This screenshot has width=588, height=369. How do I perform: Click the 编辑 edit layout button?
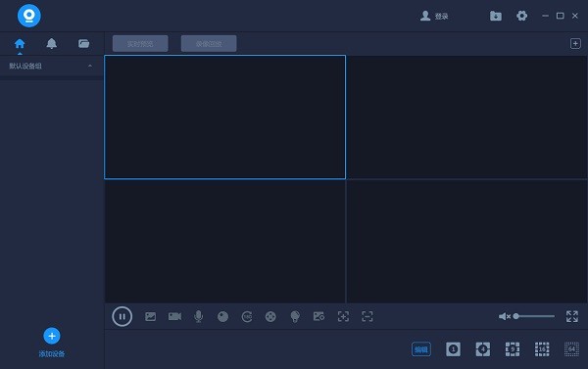point(421,349)
